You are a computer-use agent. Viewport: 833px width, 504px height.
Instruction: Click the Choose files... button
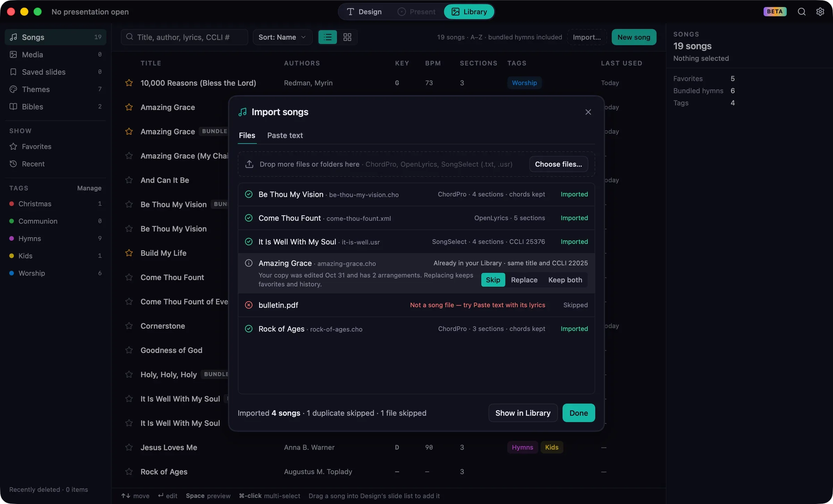coord(558,164)
